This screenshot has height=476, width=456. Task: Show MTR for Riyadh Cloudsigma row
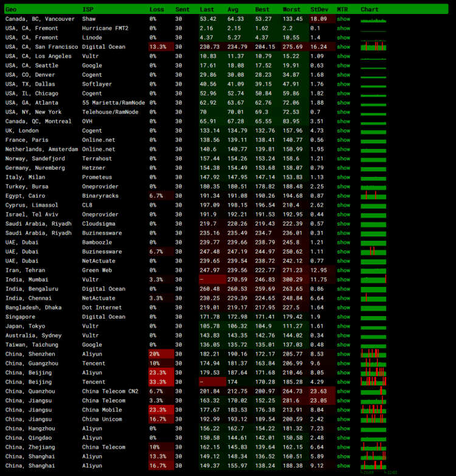(344, 224)
